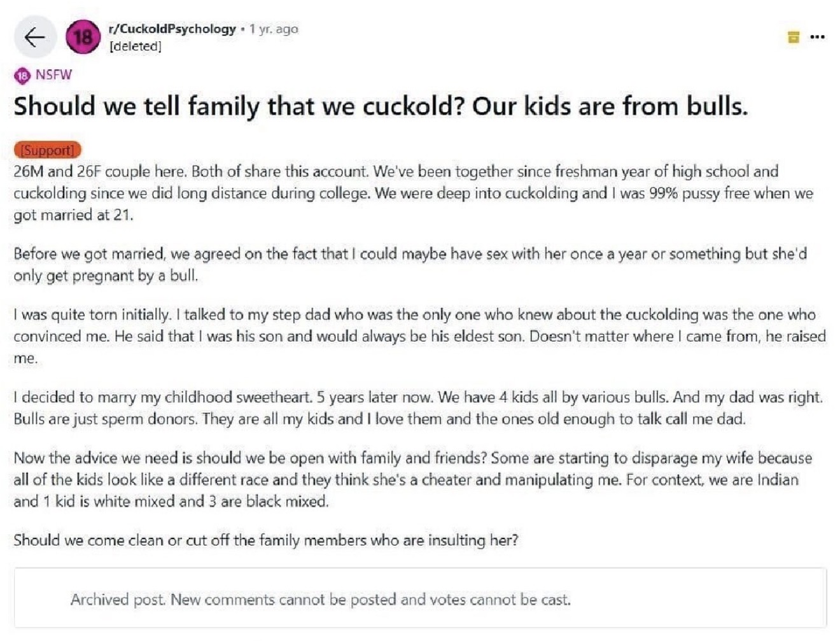Click the paragraph starting 'Now the advice'
The width and height of the screenshot is (840, 641).
(413, 479)
